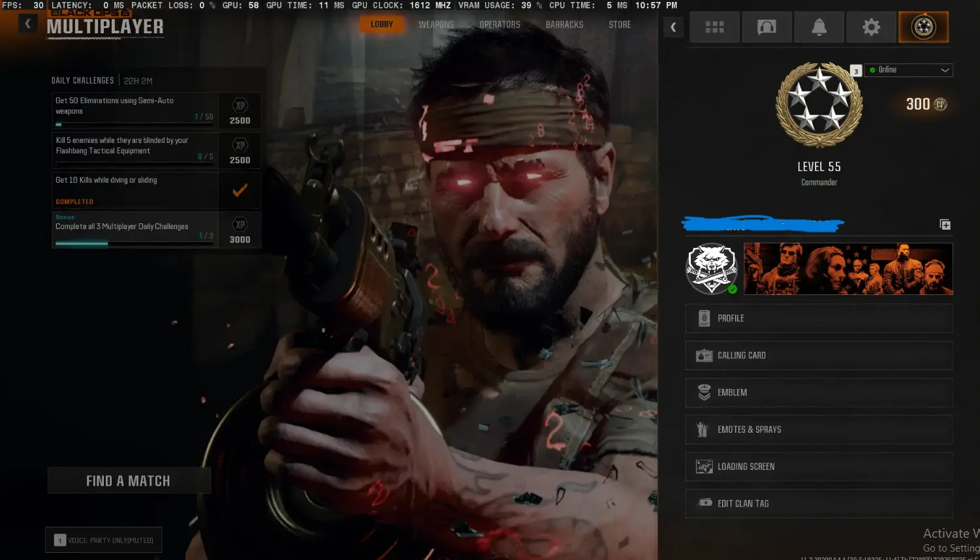Screen dimensions: 980x560
Task: Check notifications via the bell icon
Action: coord(819,26)
